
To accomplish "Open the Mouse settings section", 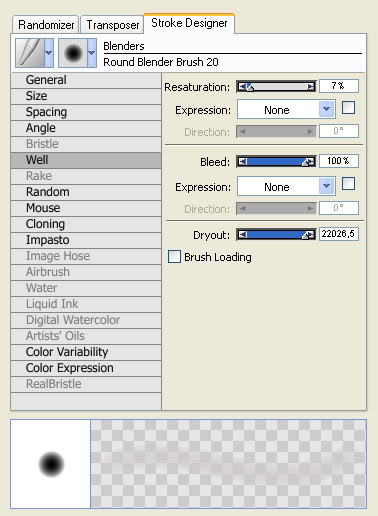I will [x=86, y=208].
